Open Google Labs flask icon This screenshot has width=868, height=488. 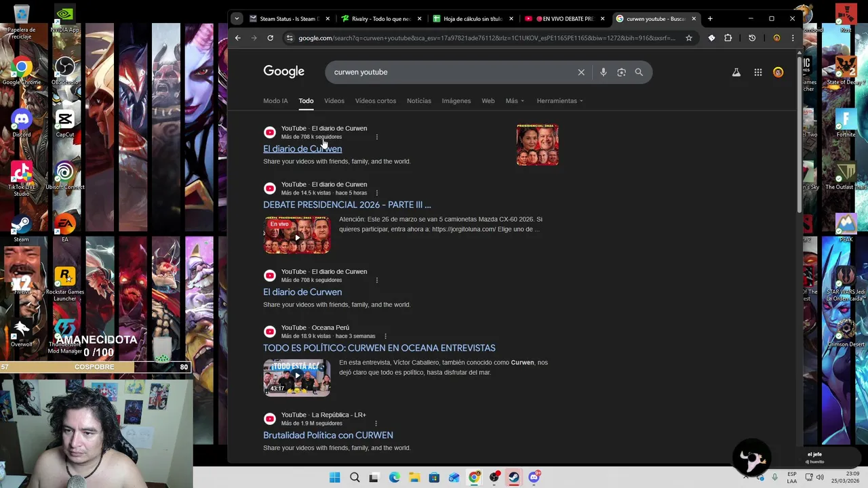click(x=736, y=72)
